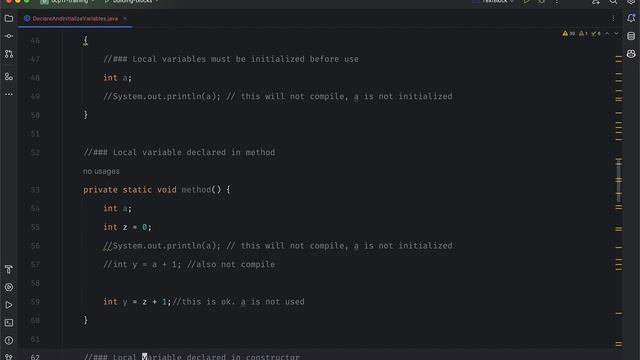Image resolution: width=640 pixels, height=360 pixels.
Task: Open the Database tool window
Action: point(631,36)
